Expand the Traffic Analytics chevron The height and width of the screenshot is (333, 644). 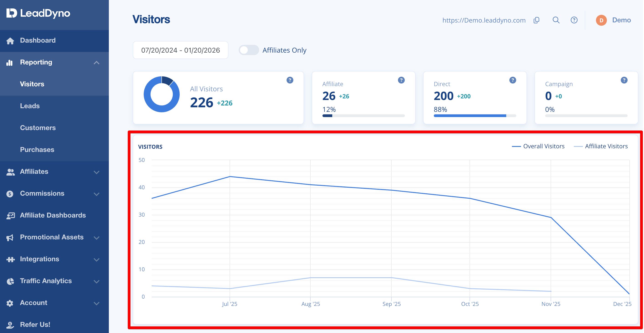click(x=97, y=282)
